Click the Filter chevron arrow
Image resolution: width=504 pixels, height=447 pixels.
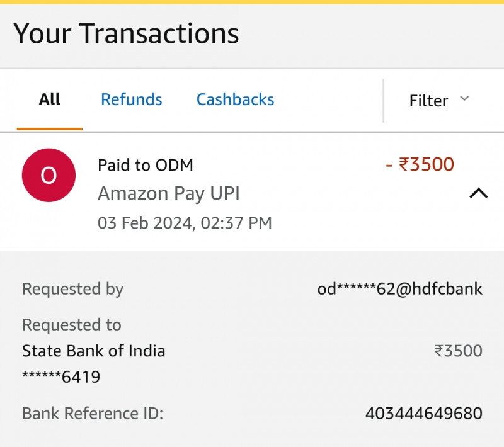click(464, 99)
